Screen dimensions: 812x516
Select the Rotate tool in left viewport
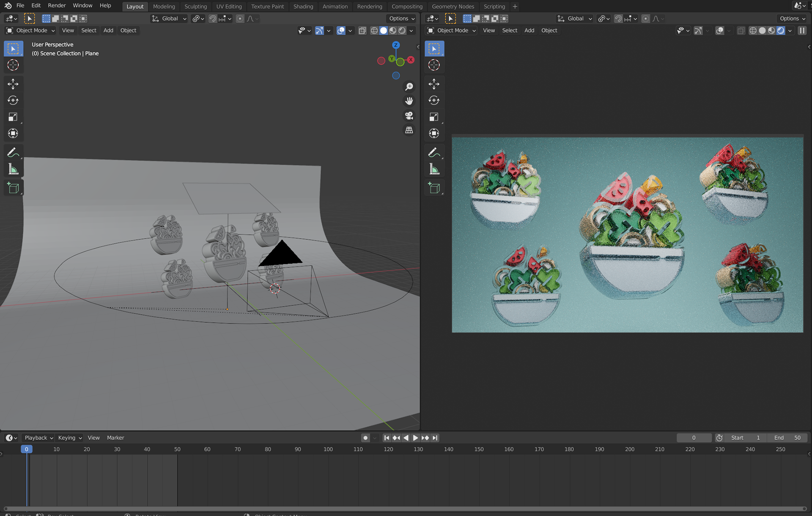click(13, 100)
